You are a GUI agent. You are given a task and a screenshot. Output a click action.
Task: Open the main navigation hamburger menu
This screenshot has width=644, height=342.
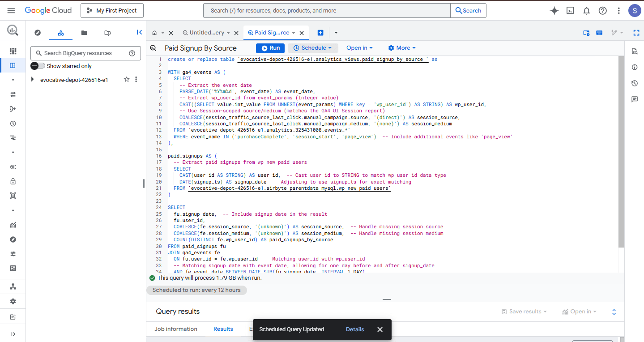(11, 10)
